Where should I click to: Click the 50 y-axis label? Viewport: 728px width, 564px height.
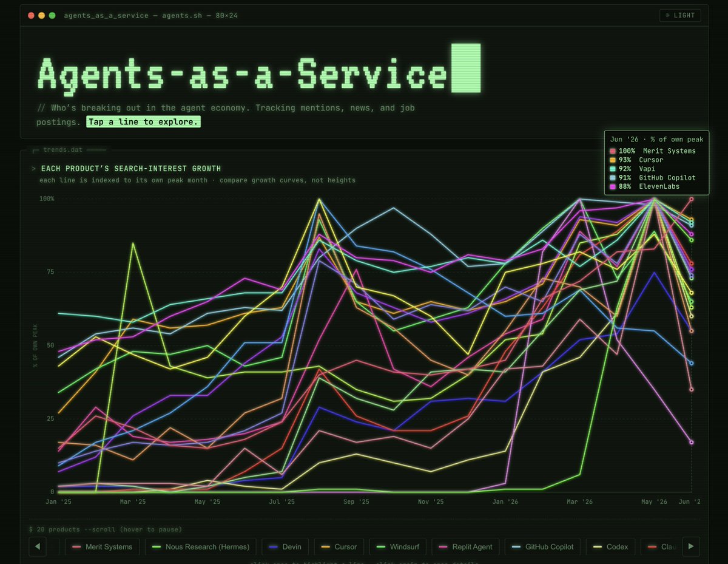coord(51,345)
